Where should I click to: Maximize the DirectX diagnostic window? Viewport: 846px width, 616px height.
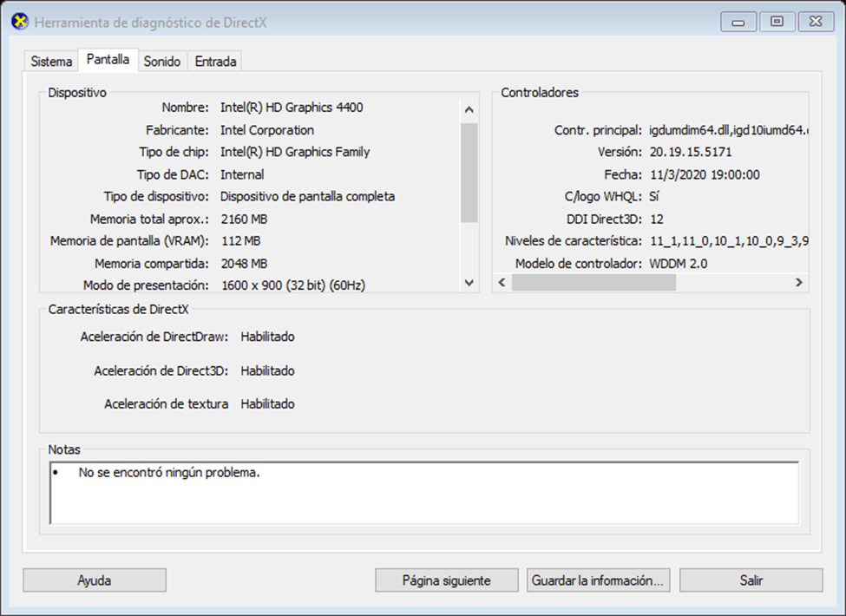pyautogui.click(x=777, y=22)
